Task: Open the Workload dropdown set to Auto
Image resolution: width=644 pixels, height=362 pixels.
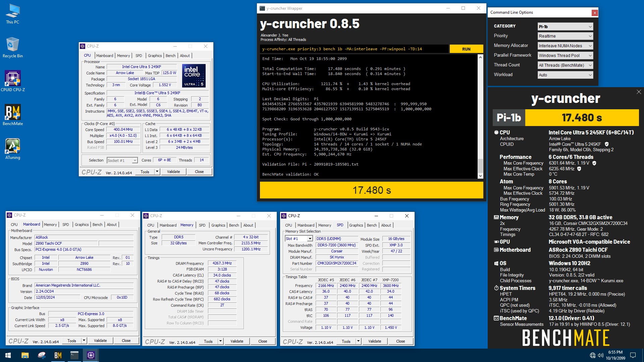Action: click(565, 75)
